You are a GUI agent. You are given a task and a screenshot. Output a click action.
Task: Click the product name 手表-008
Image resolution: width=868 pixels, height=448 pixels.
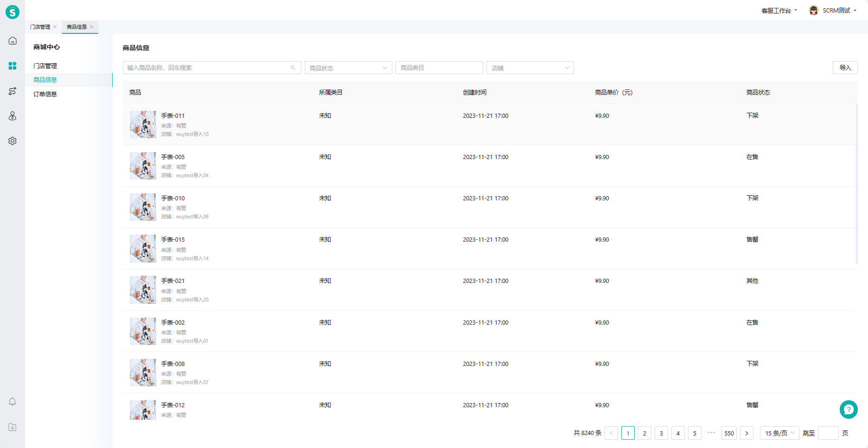[x=173, y=364]
